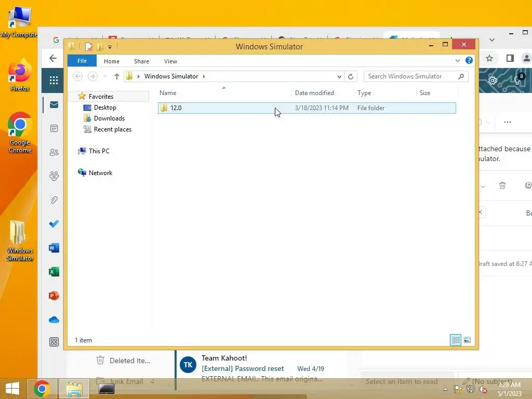
Task: Switch to Chrome in the taskbar
Action: click(x=42, y=389)
